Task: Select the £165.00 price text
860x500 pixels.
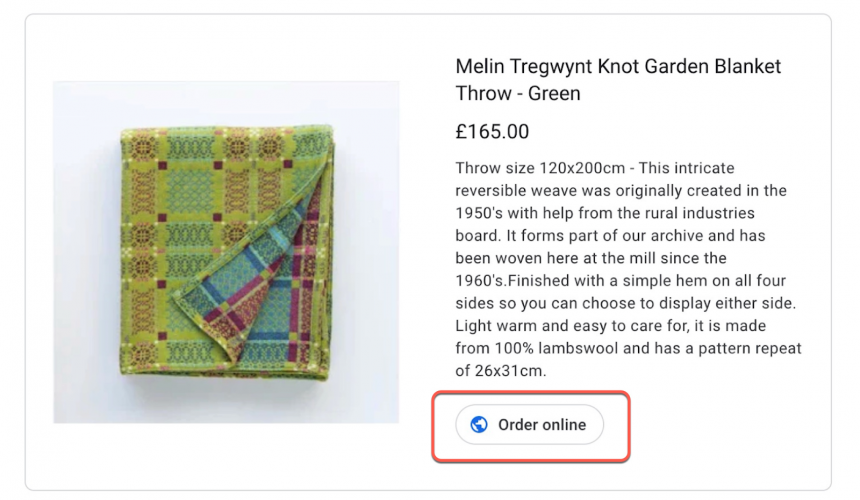Action: 492,132
